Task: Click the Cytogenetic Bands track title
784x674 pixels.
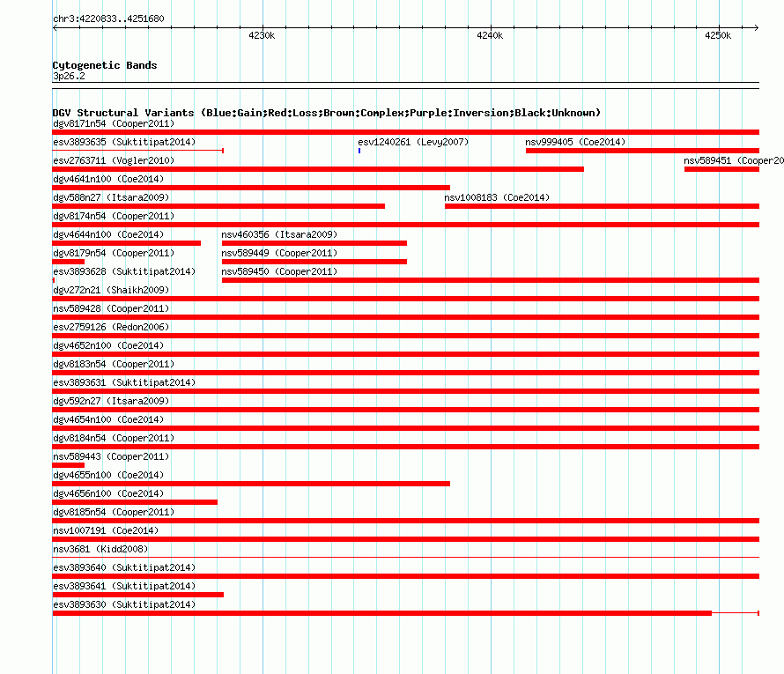Action: pyautogui.click(x=105, y=65)
